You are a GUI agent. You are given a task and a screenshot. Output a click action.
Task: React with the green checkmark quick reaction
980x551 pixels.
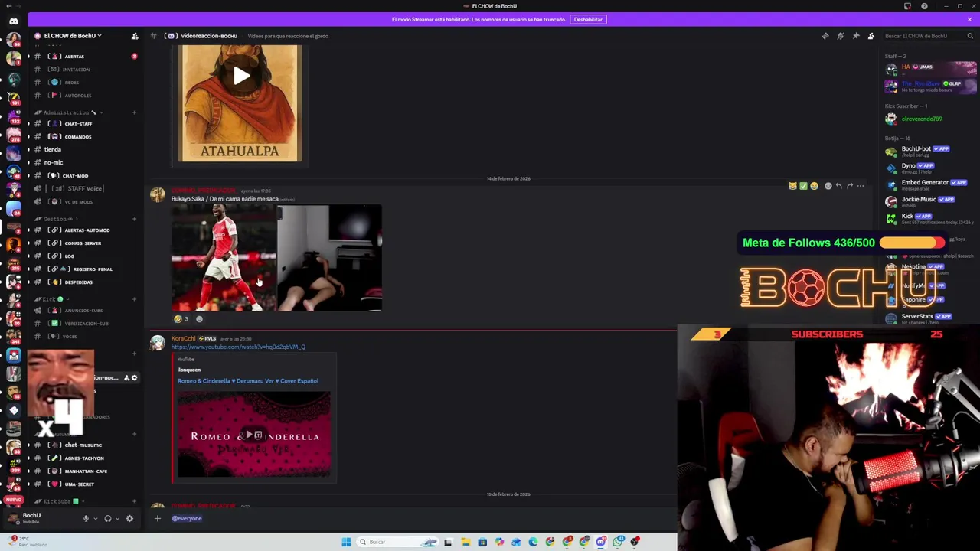click(x=803, y=186)
